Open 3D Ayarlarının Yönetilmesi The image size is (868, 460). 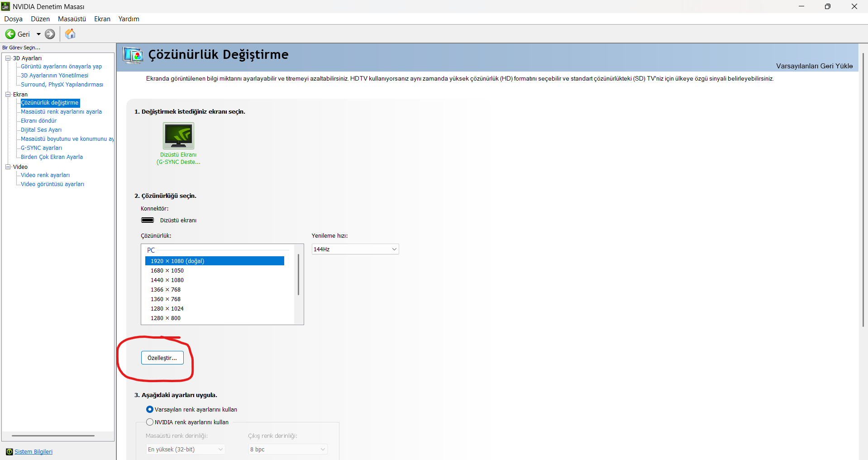click(54, 76)
